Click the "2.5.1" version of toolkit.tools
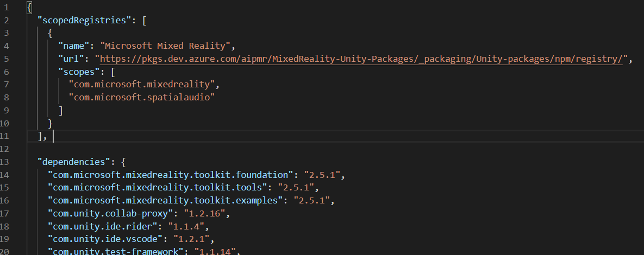644x255 pixels. point(296,188)
